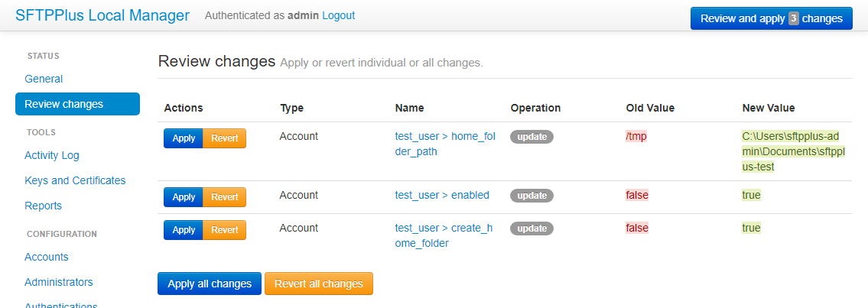This screenshot has width=868, height=308.
Task: Navigate to Accounts configuration
Action: [x=47, y=257]
